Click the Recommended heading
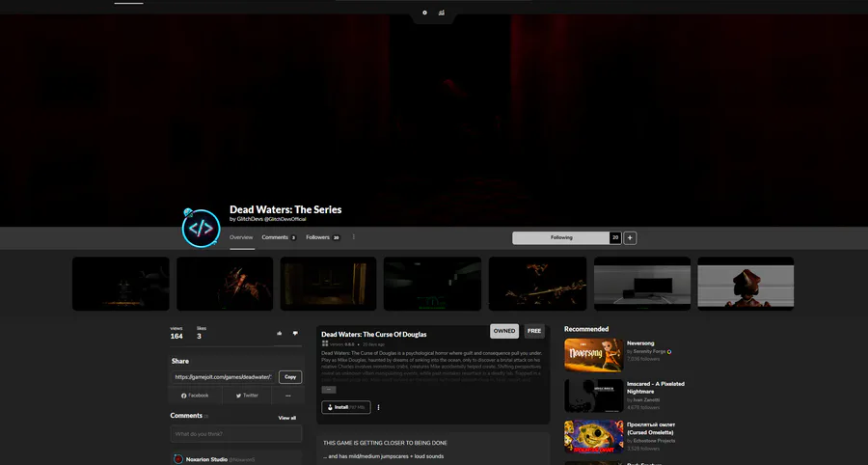Viewport: 868px width, 465px height. [x=586, y=329]
